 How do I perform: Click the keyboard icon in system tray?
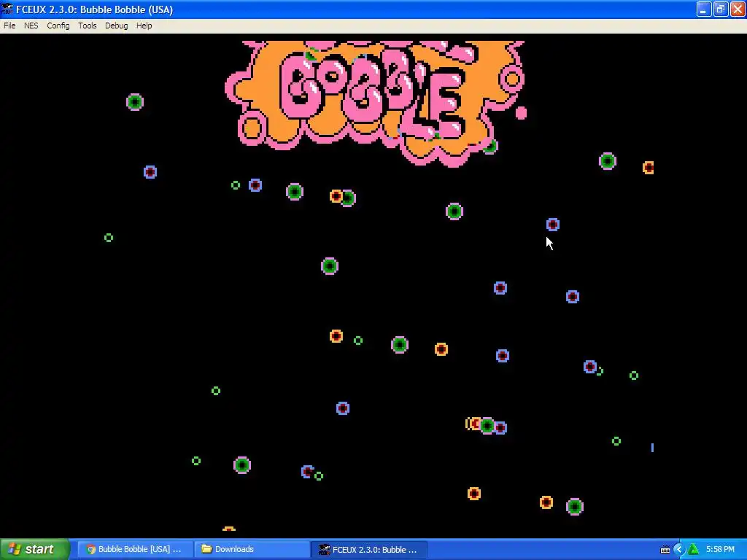click(665, 550)
